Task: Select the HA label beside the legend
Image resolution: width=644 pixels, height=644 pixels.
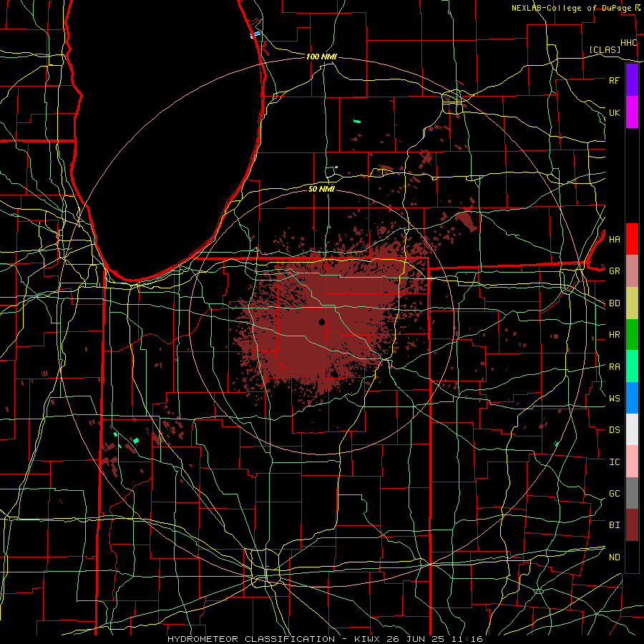Action: pyautogui.click(x=614, y=239)
